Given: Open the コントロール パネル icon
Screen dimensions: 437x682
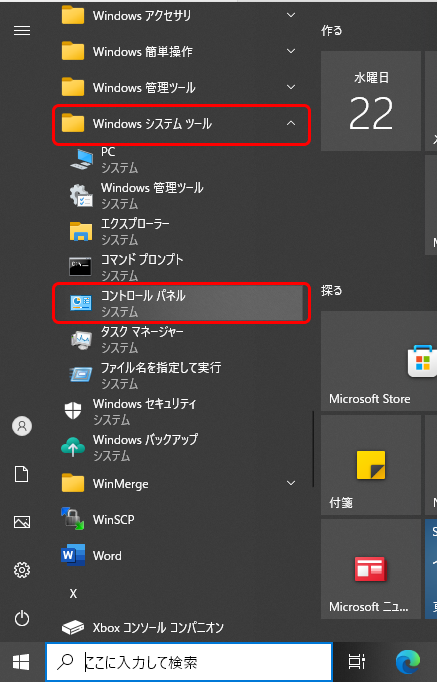Looking at the screenshot, I should pos(81,303).
